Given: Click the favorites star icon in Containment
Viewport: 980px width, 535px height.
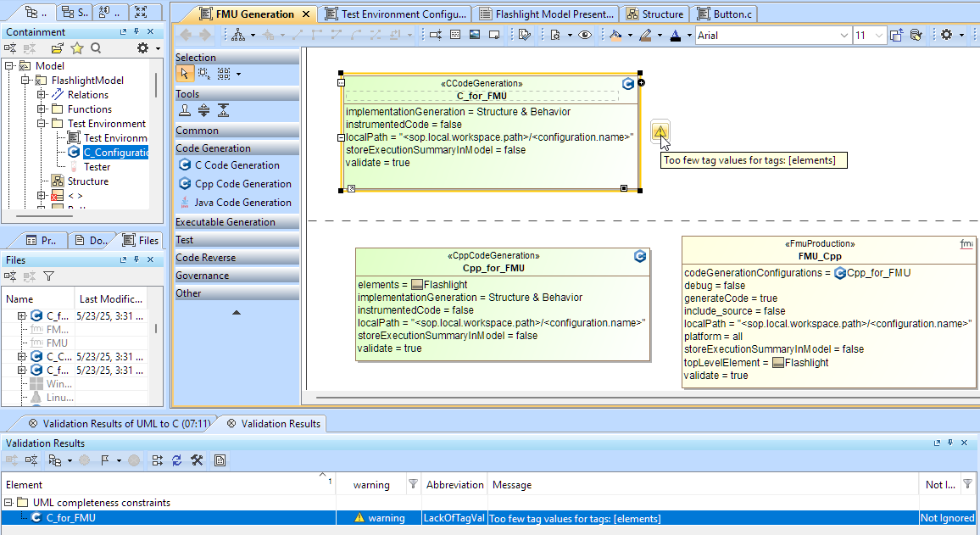Looking at the screenshot, I should pyautogui.click(x=77, y=48).
